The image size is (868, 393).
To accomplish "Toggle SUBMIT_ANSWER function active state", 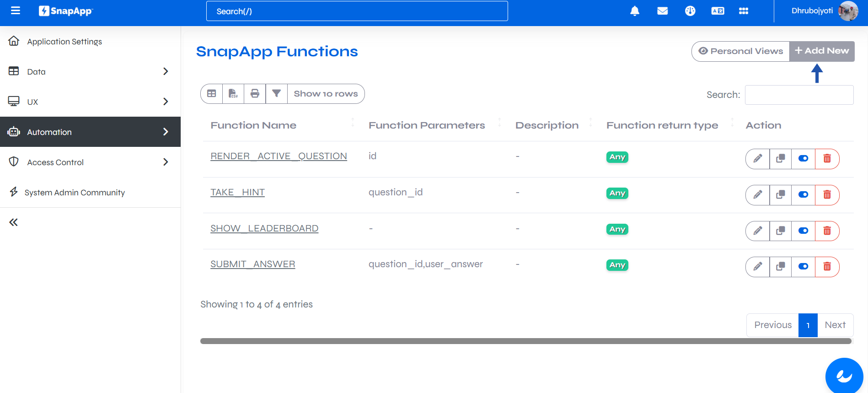I will click(804, 267).
